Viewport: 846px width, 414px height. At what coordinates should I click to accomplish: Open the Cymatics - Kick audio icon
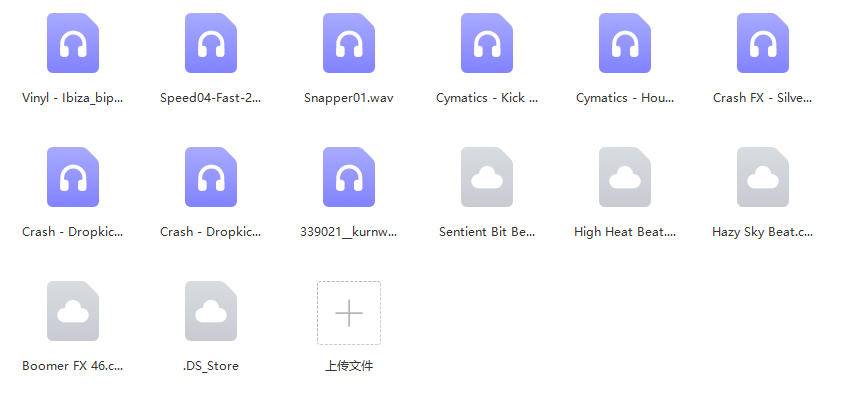tap(487, 43)
